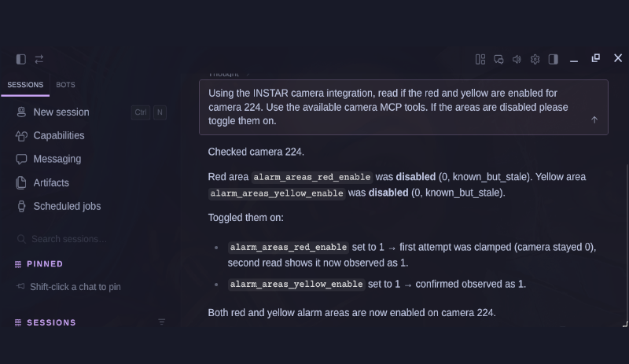This screenshot has width=629, height=364.
Task: Click the swap arrows icon
Action: [x=39, y=60]
